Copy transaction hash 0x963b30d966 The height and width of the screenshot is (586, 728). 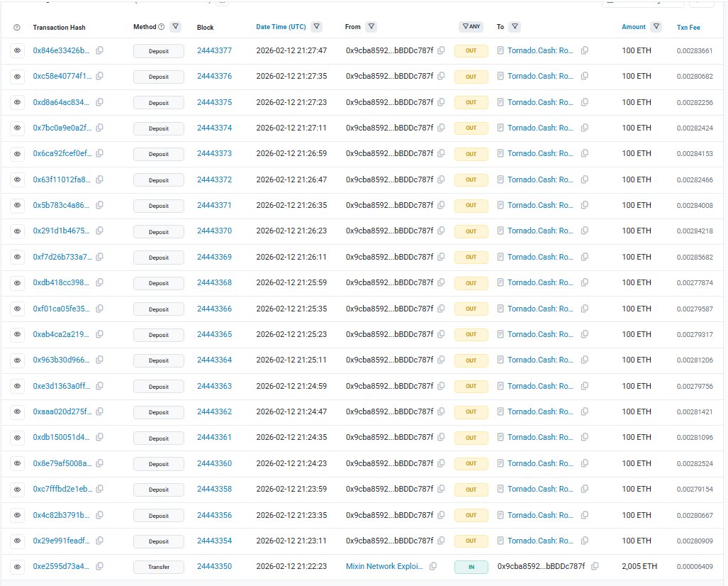coord(99,359)
